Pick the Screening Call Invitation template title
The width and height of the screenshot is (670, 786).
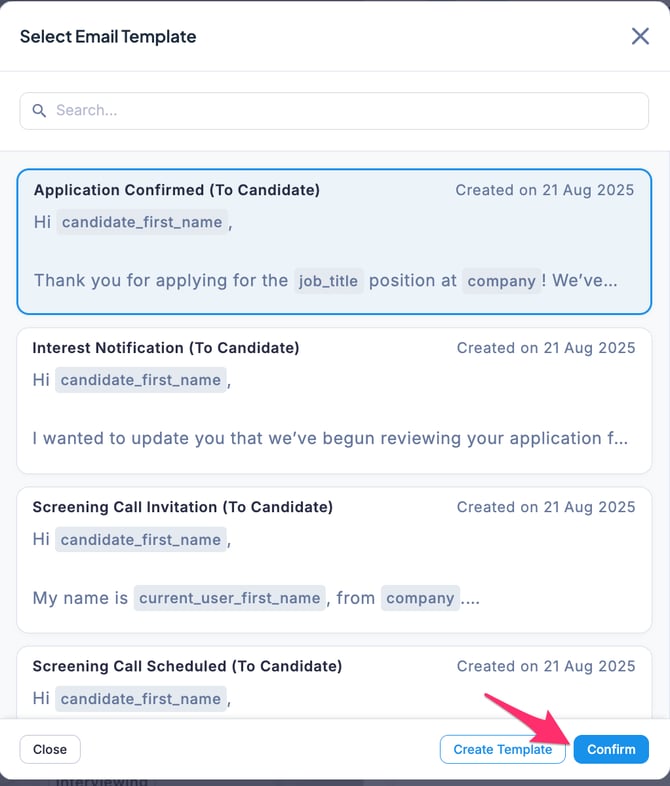pyautogui.click(x=183, y=507)
